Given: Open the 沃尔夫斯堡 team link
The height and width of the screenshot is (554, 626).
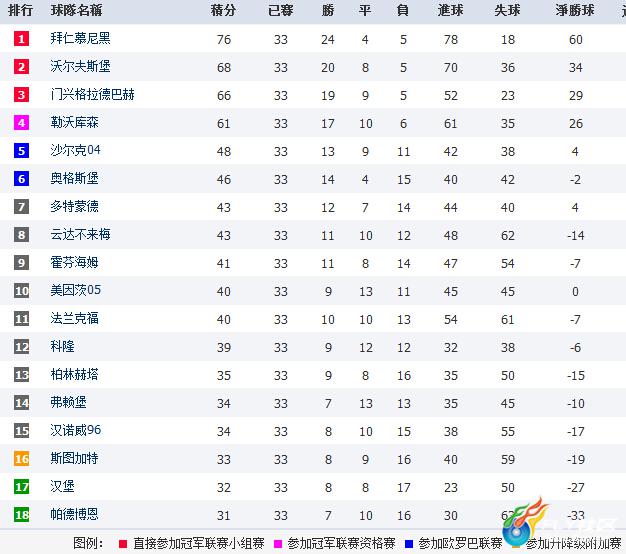Looking at the screenshot, I should 80,66.
